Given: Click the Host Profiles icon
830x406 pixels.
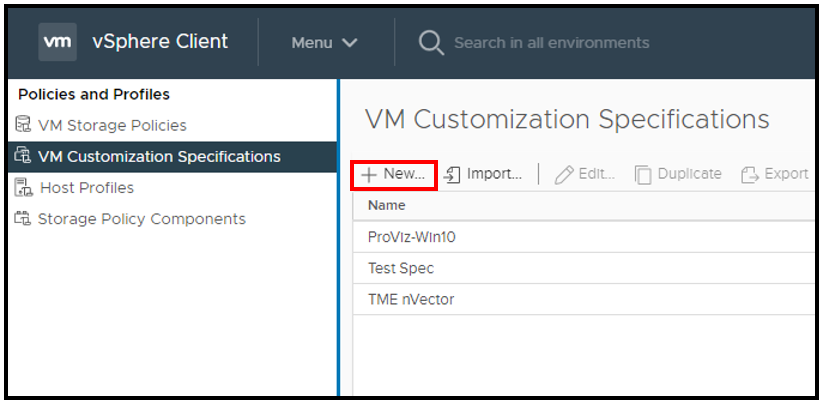Looking at the screenshot, I should pos(24,187).
